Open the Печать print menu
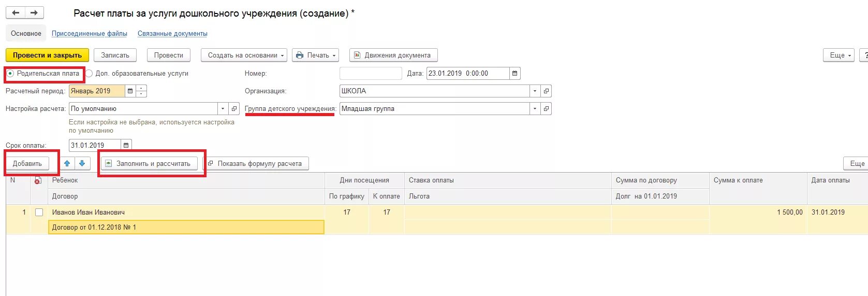 coord(315,55)
